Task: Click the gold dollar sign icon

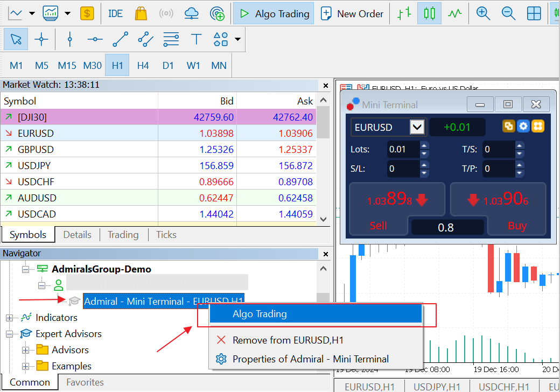Action: [87, 13]
